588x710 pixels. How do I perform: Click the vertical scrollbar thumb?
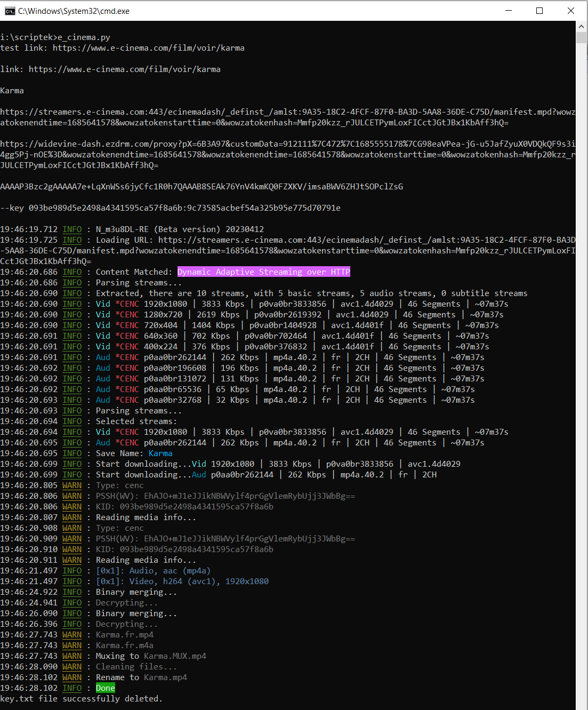[582, 37]
